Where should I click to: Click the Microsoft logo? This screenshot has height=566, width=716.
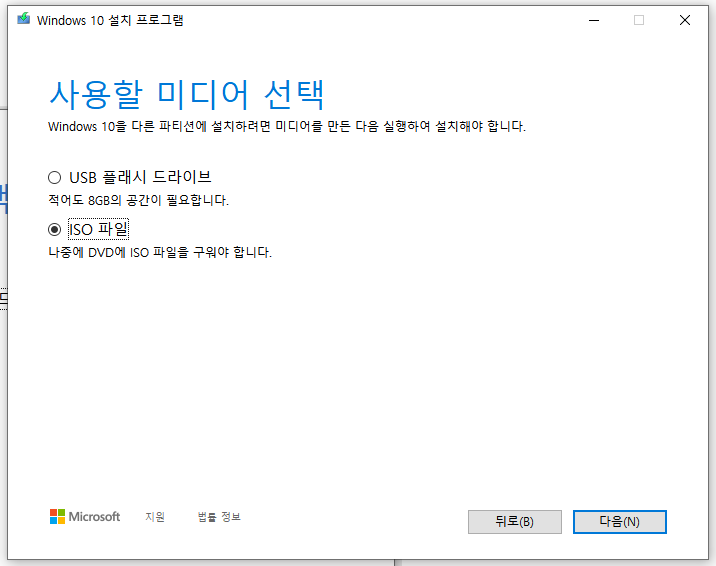coord(85,517)
